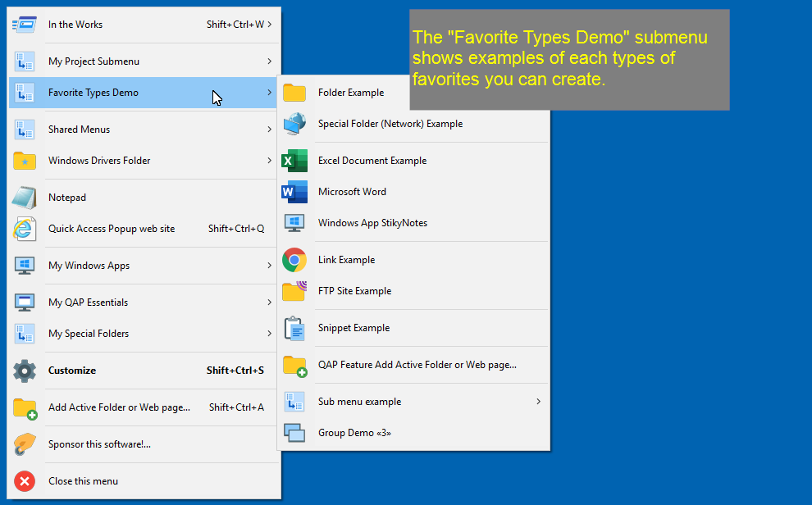The width and height of the screenshot is (812, 505).
Task: Click the My Special Folders icon
Action: click(x=25, y=334)
